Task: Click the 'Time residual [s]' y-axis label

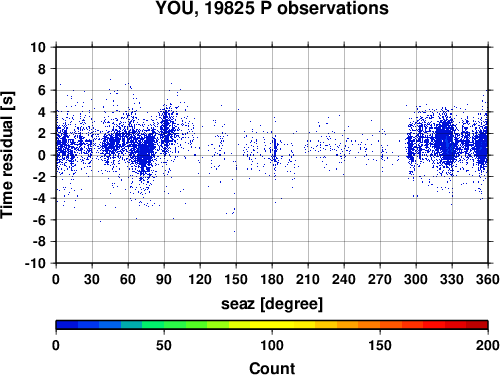Action: click(x=7, y=155)
